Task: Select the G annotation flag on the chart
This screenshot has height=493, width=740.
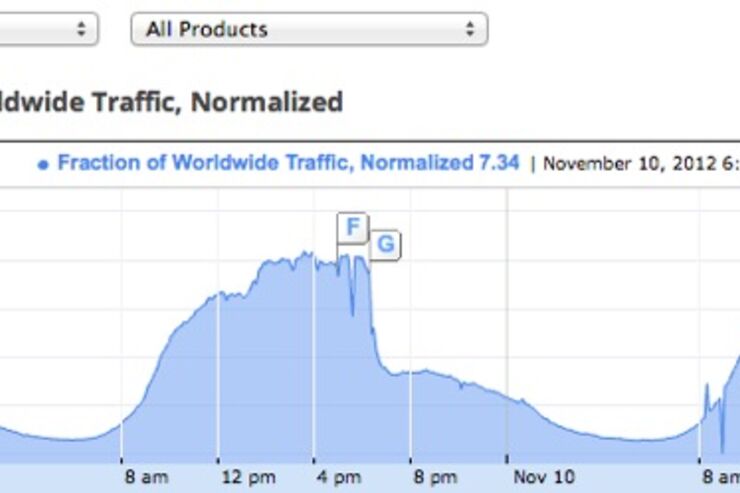Action: pos(386,244)
